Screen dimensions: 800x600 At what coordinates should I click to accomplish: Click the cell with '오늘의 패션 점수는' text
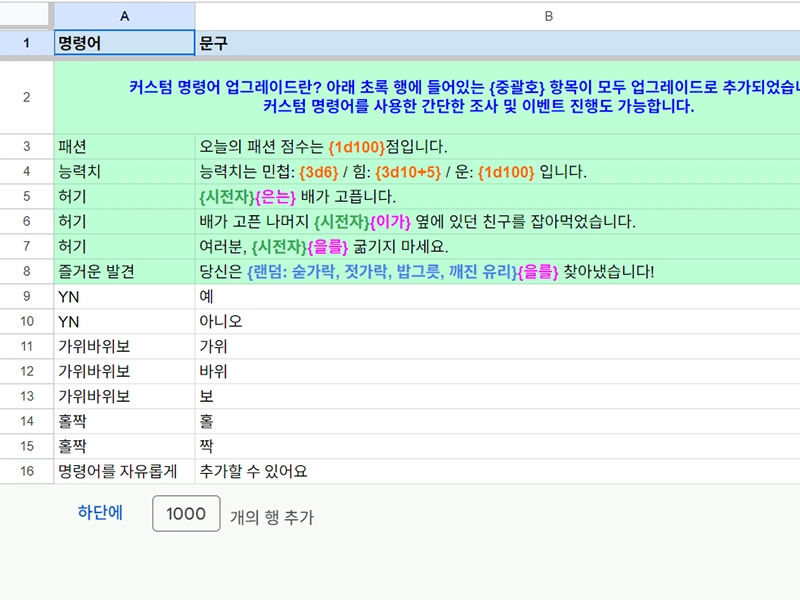point(497,147)
